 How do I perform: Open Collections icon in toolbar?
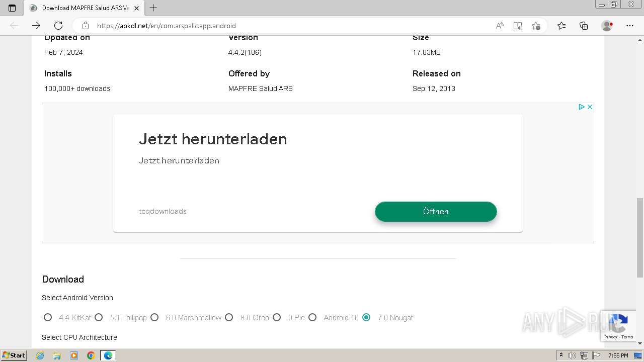tap(584, 26)
